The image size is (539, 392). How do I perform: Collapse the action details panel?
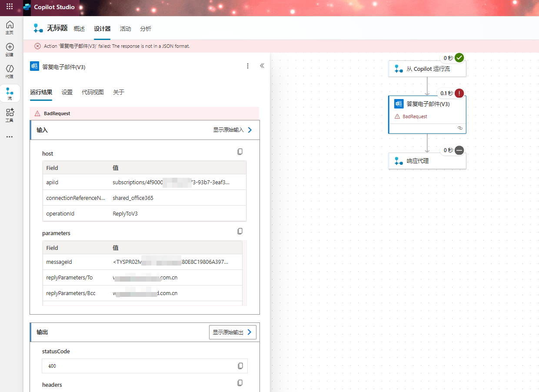[x=262, y=66]
